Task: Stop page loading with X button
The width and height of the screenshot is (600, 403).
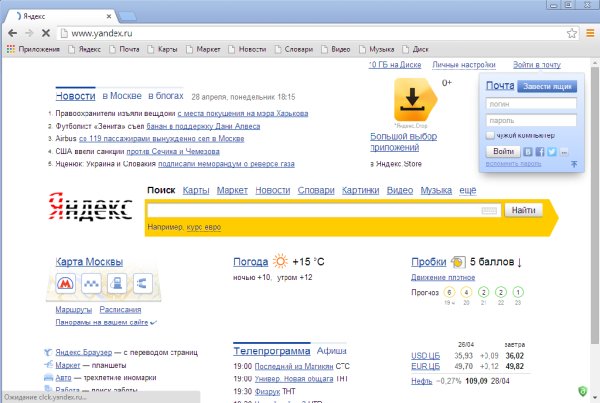Action: tap(46, 33)
